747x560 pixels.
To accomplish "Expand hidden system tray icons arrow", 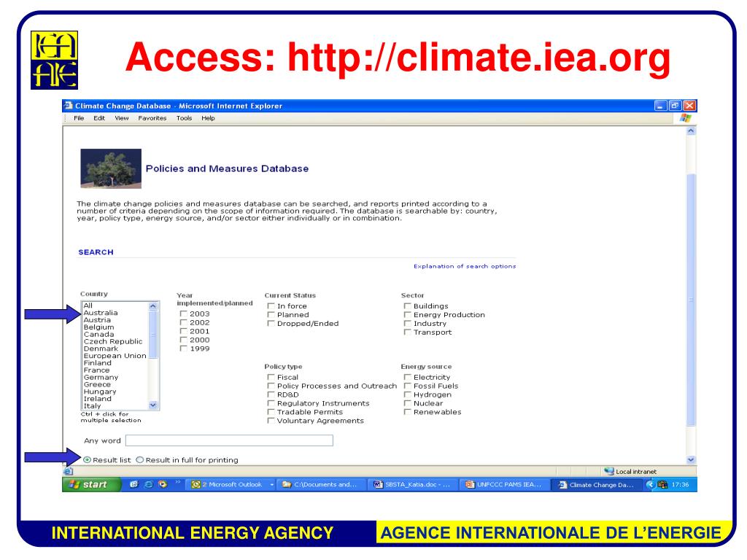I will click(650, 484).
